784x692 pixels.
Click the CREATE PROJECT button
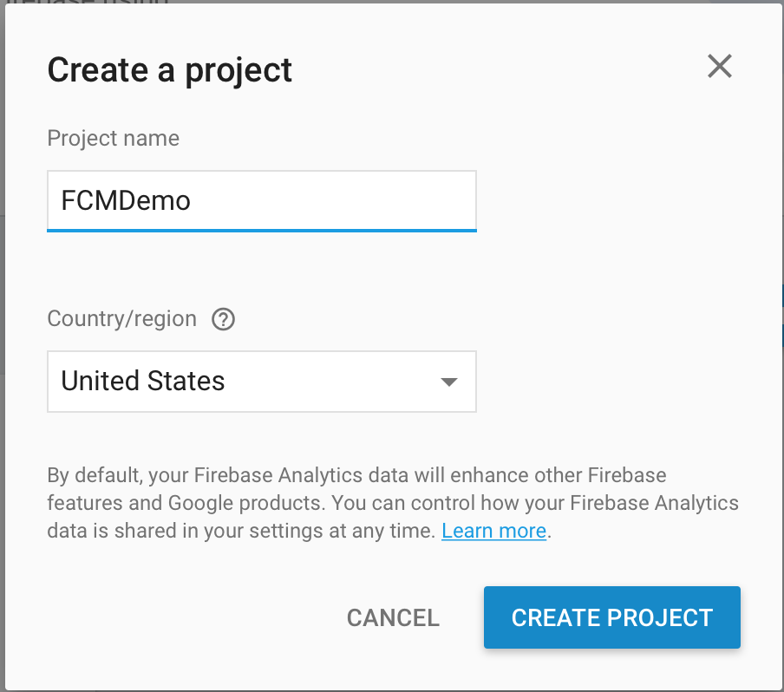click(x=612, y=617)
